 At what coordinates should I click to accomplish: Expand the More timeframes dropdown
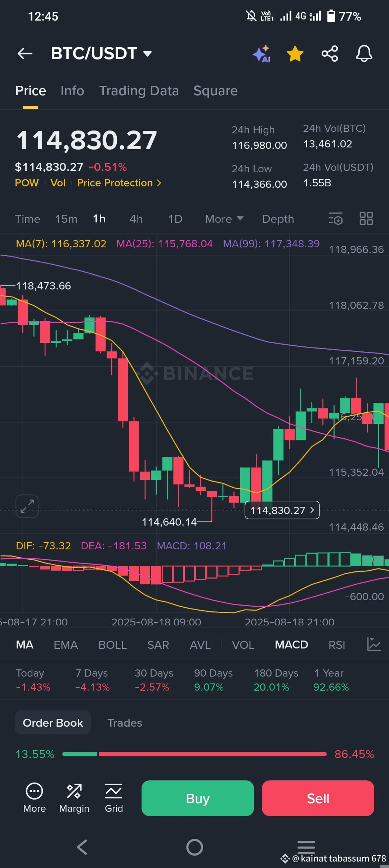(x=224, y=219)
